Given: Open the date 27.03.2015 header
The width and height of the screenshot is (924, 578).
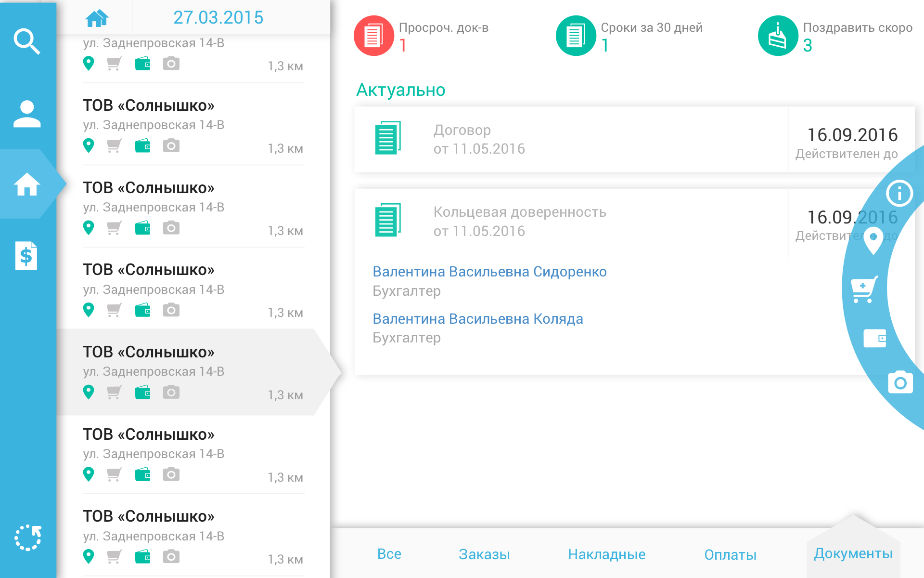Looking at the screenshot, I should pyautogui.click(x=218, y=18).
